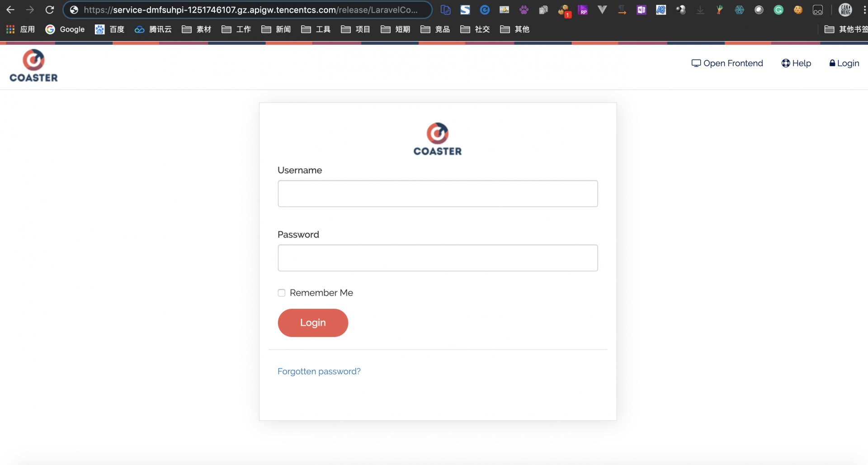Expand the 其他书签 folder
Image resolution: width=868 pixels, height=465 pixels.
coord(846,29)
